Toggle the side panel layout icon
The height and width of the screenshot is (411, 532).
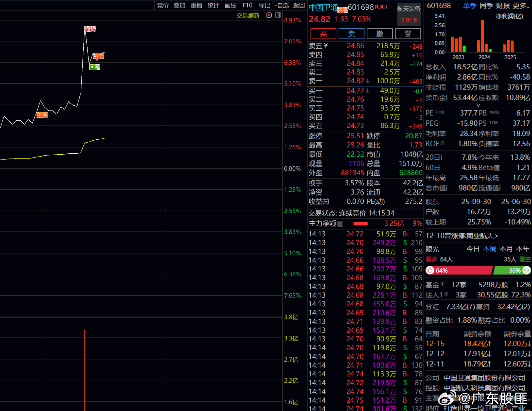click(x=278, y=15)
